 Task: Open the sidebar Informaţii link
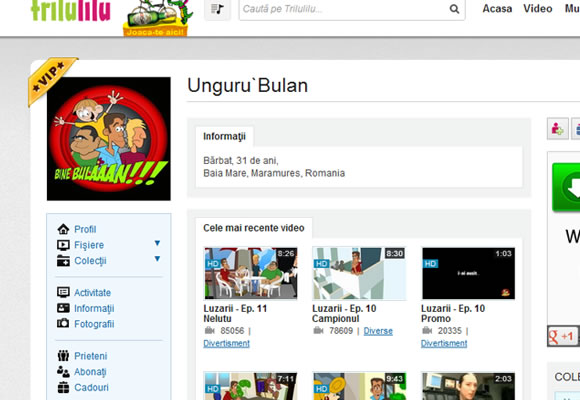pos(94,308)
